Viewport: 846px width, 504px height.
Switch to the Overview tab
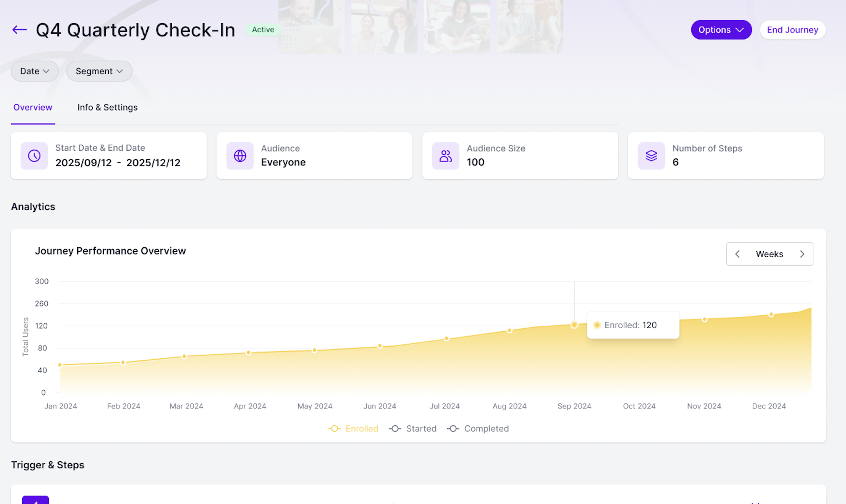[x=33, y=107]
